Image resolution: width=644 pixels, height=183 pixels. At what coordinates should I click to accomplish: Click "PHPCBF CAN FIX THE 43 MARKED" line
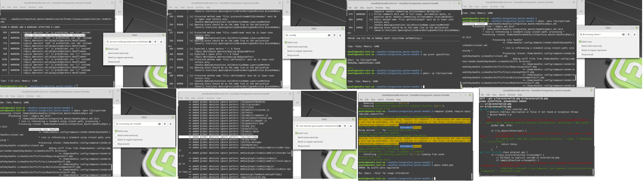tap(385, 38)
